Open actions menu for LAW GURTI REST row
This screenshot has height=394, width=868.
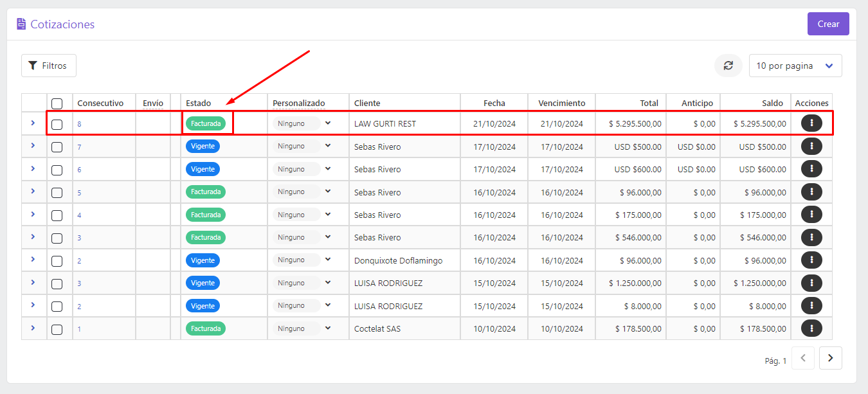click(x=811, y=123)
